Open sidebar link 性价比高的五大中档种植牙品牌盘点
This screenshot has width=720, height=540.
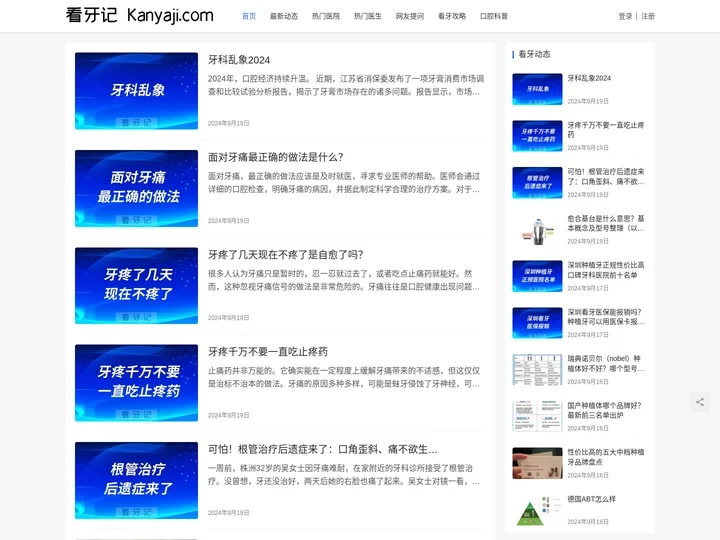click(x=606, y=457)
